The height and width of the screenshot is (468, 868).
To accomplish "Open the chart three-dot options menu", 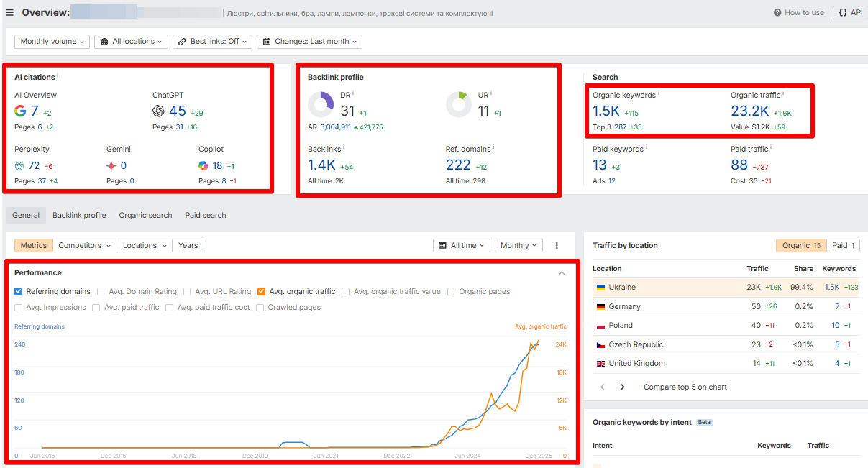I will pyautogui.click(x=557, y=245).
